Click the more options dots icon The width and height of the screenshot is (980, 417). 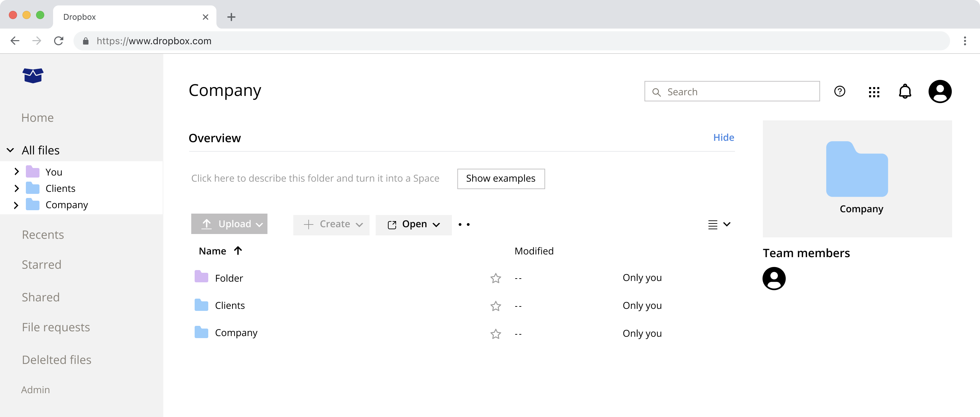coord(464,224)
